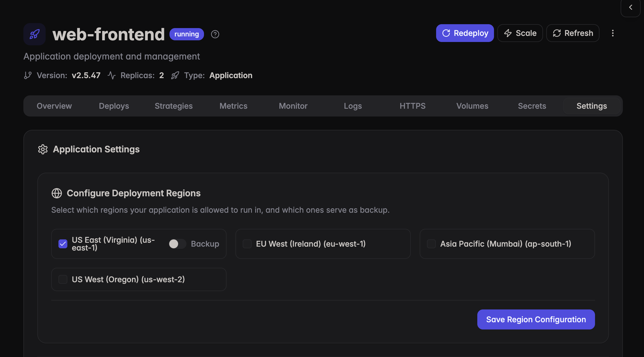
Task: Switch to the Overview tab
Action: point(54,106)
